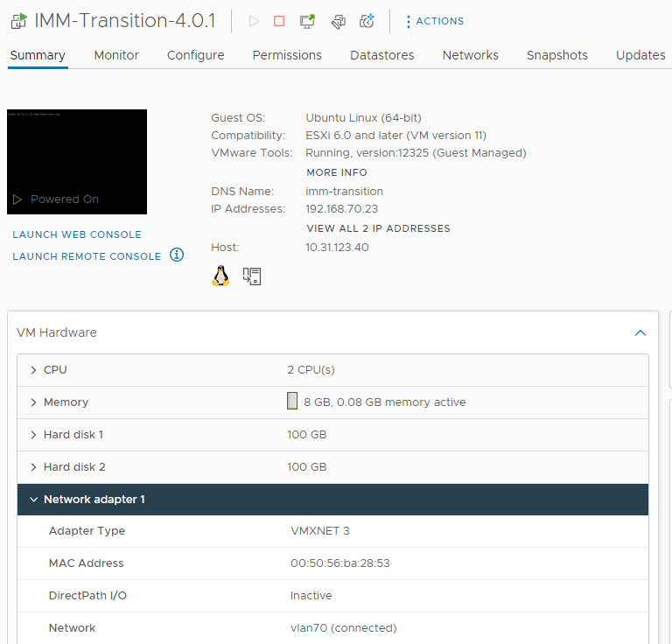Click the Powered On green triangle icon
Image resolution: width=672 pixels, height=644 pixels.
coord(17,199)
